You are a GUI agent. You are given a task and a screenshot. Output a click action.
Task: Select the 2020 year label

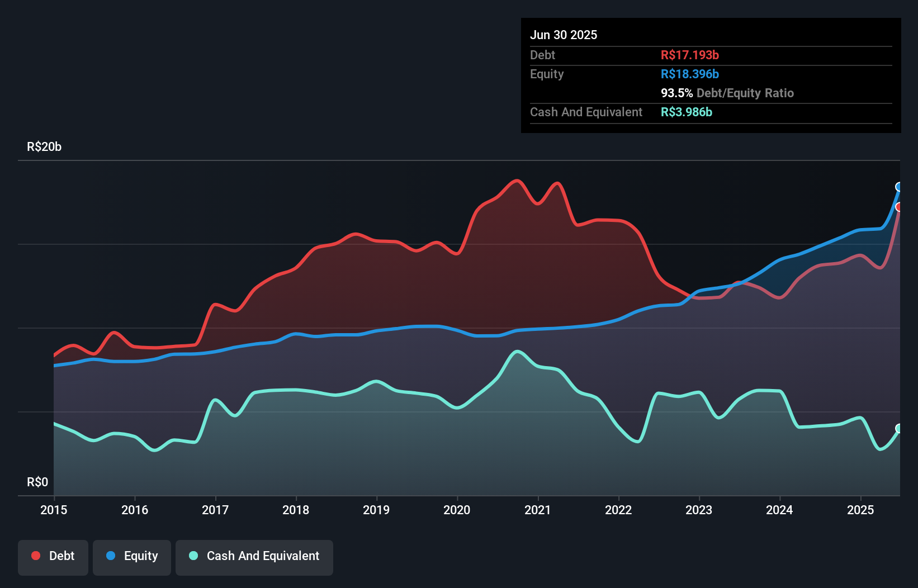(x=457, y=510)
